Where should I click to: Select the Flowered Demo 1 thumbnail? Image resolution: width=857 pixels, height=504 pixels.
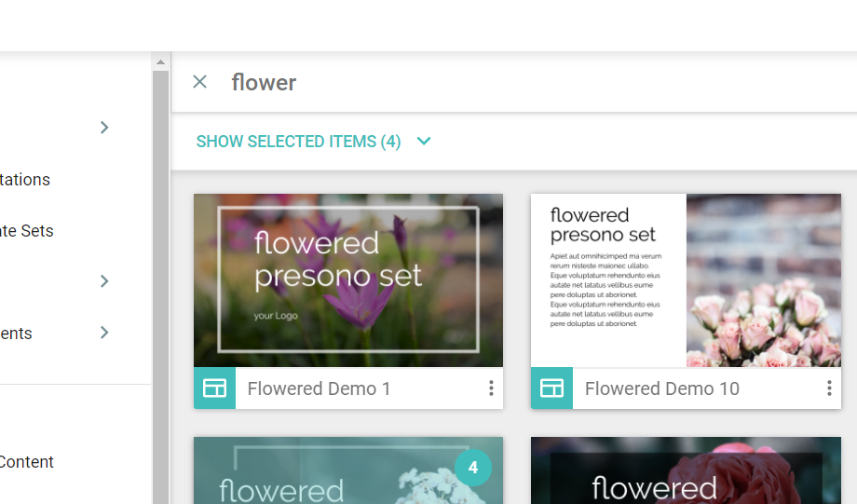(x=348, y=280)
